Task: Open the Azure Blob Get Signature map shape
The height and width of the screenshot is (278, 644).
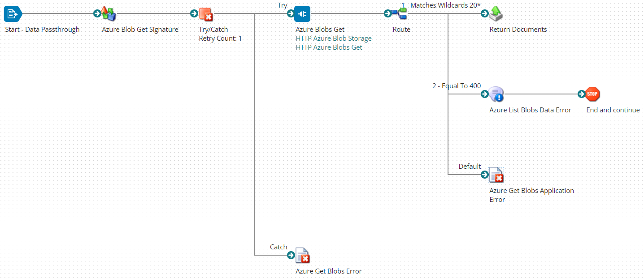Action: point(107,14)
